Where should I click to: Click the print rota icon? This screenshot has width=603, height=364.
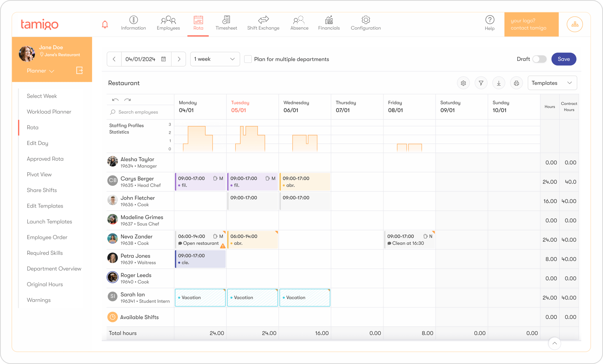point(516,83)
